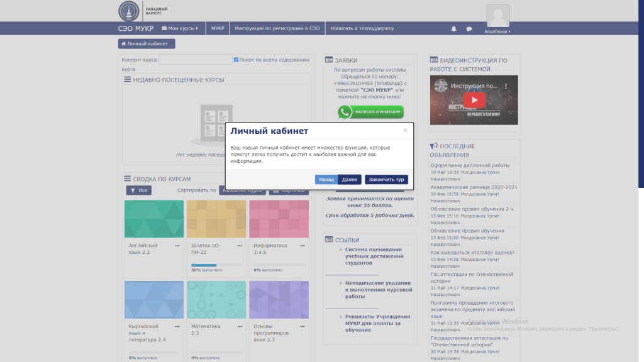Screen dimensions: 644x362
Task: Open three-dot menu for Английский язык 2.2
Action: [177, 246]
